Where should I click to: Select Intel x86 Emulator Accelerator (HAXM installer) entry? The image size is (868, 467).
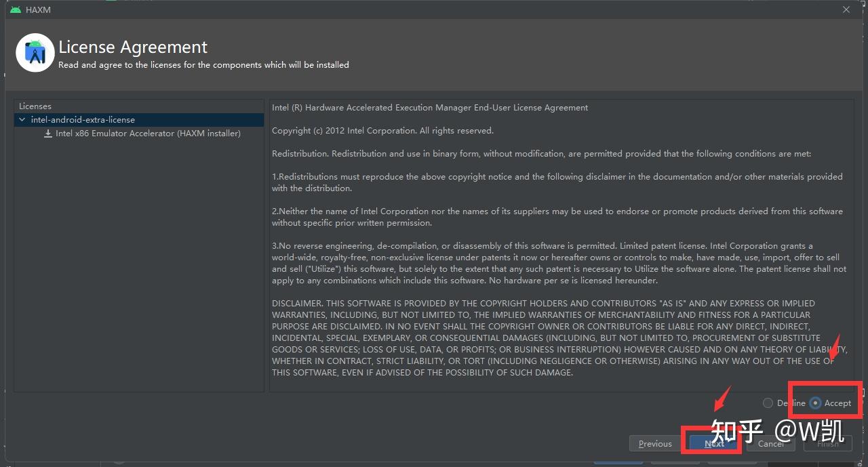[148, 134]
